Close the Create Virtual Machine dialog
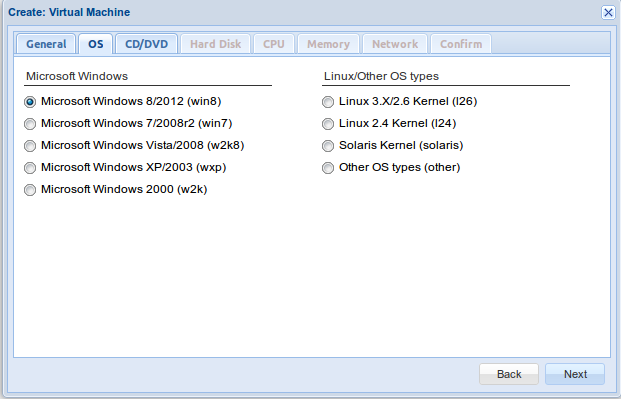 (608, 13)
